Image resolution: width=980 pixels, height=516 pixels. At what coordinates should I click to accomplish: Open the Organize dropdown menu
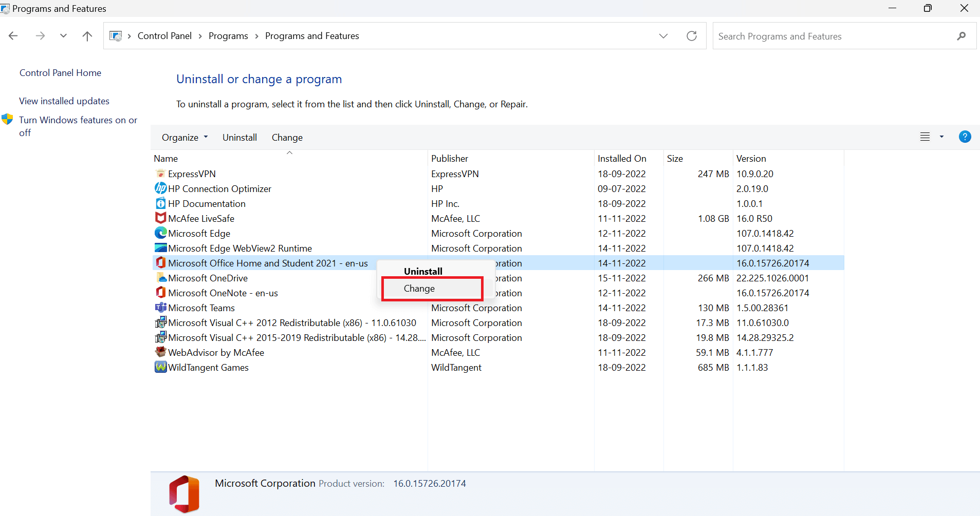(x=184, y=137)
